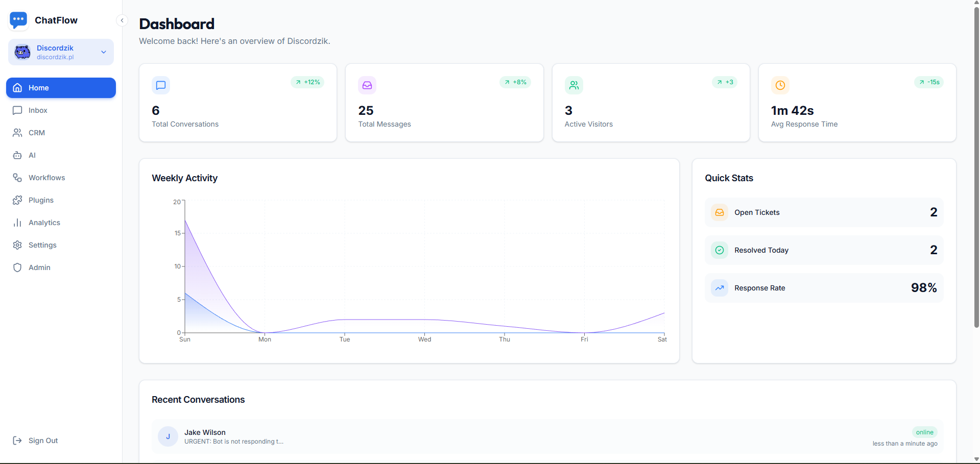
Task: Select the Home navigation item
Action: [61, 88]
